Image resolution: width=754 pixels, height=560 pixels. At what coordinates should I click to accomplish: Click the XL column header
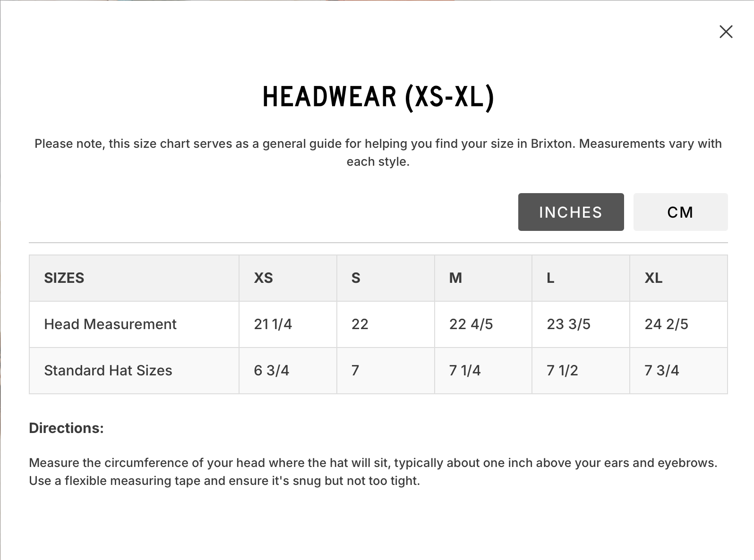coord(653,278)
